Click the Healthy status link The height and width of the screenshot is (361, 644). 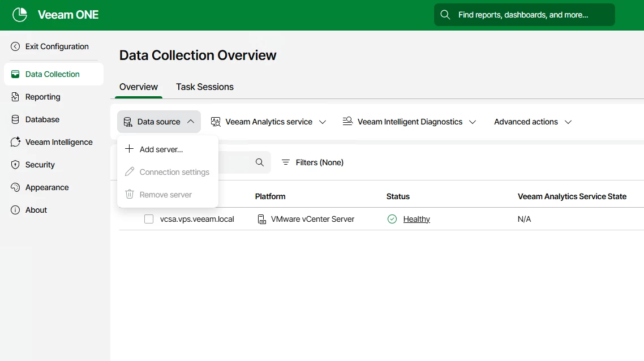tap(417, 220)
